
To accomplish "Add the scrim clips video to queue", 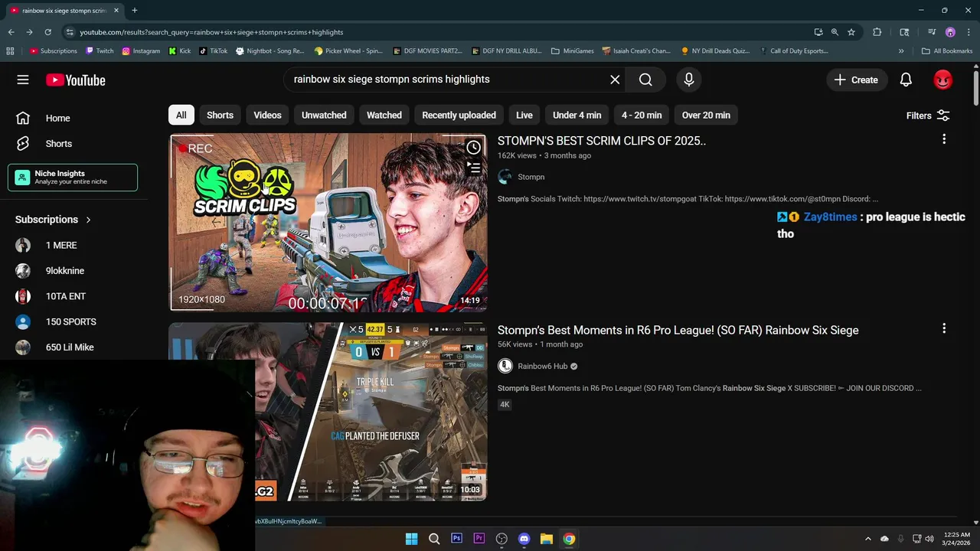I will click(x=473, y=168).
